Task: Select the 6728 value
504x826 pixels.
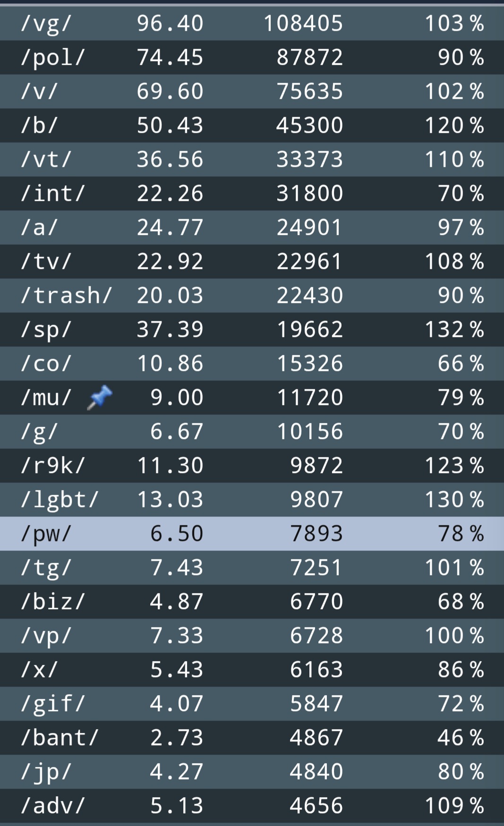Action: click(x=316, y=636)
